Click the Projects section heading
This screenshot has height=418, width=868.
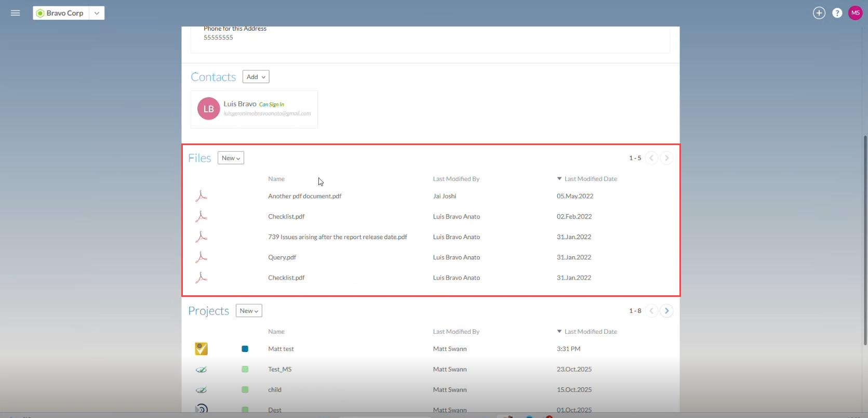209,311
